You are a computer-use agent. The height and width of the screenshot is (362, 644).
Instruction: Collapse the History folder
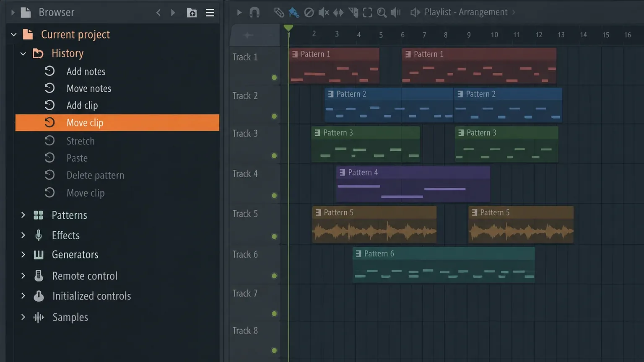pyautogui.click(x=23, y=54)
